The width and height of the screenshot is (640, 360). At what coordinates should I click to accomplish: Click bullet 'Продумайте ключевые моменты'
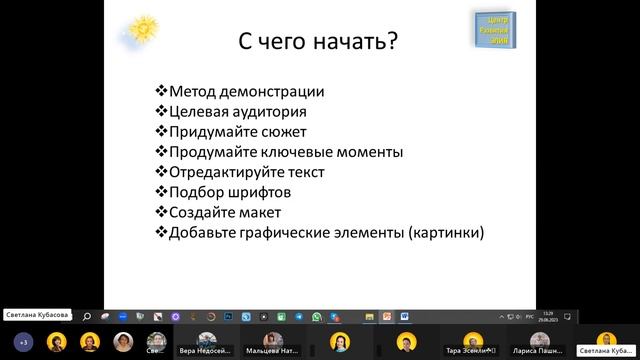[x=286, y=152]
